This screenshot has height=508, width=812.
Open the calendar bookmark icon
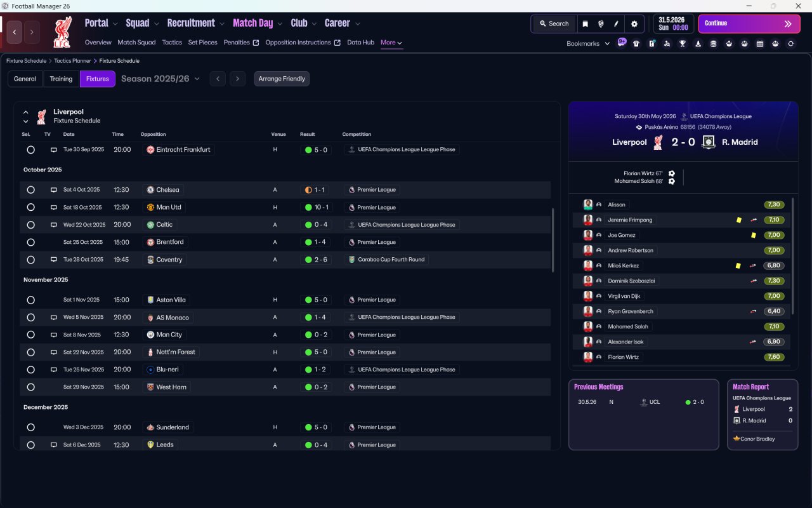[760, 44]
